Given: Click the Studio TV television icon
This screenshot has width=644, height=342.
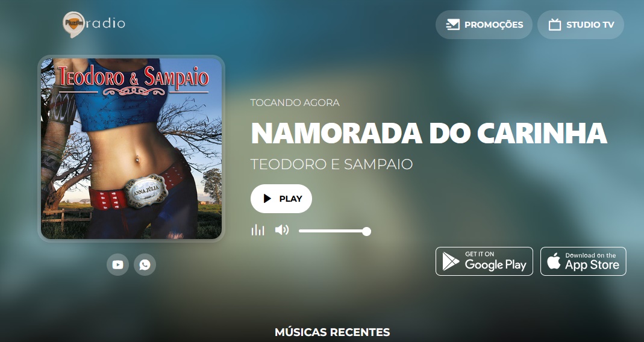Looking at the screenshot, I should (555, 25).
